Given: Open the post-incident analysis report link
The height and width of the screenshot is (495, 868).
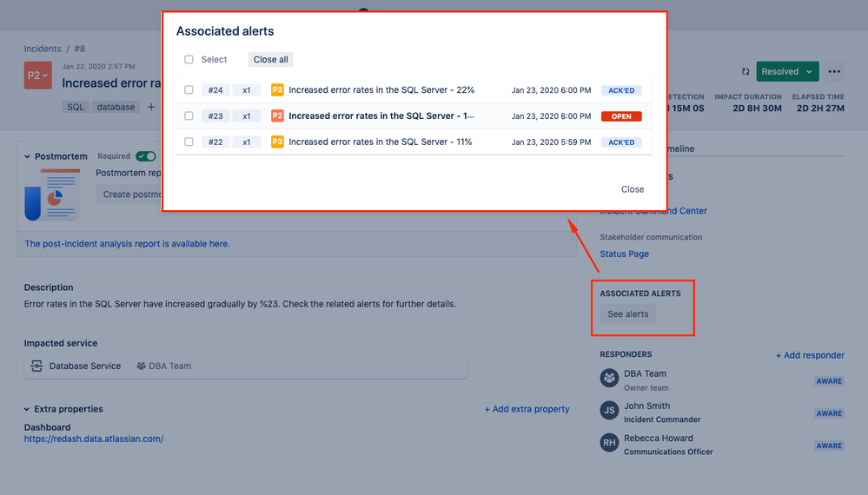Looking at the screenshot, I should 127,244.
